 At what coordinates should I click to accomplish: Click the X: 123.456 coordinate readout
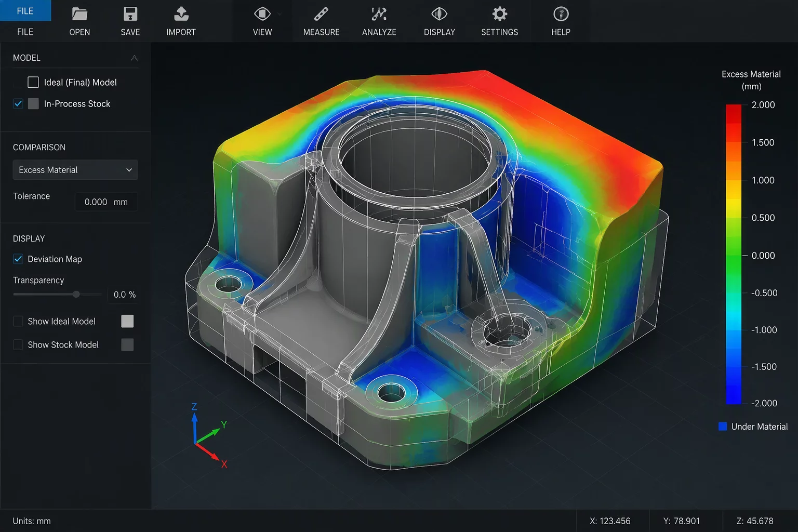[610, 521]
